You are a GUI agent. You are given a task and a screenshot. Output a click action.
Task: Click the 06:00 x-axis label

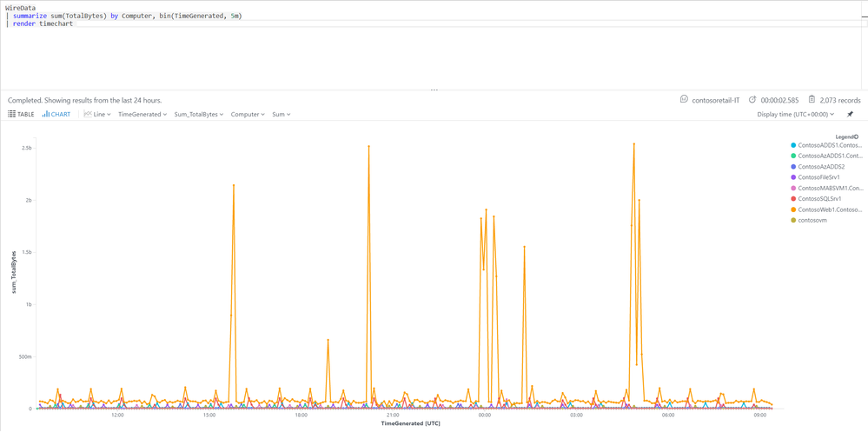668,415
